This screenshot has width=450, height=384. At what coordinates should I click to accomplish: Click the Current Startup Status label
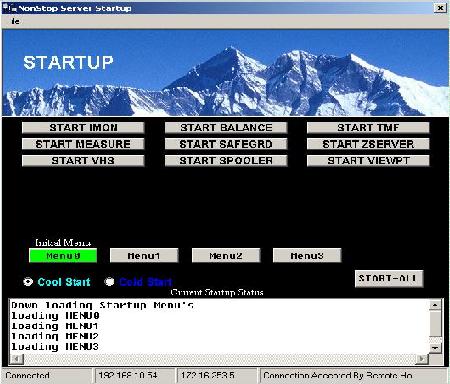pos(217,292)
